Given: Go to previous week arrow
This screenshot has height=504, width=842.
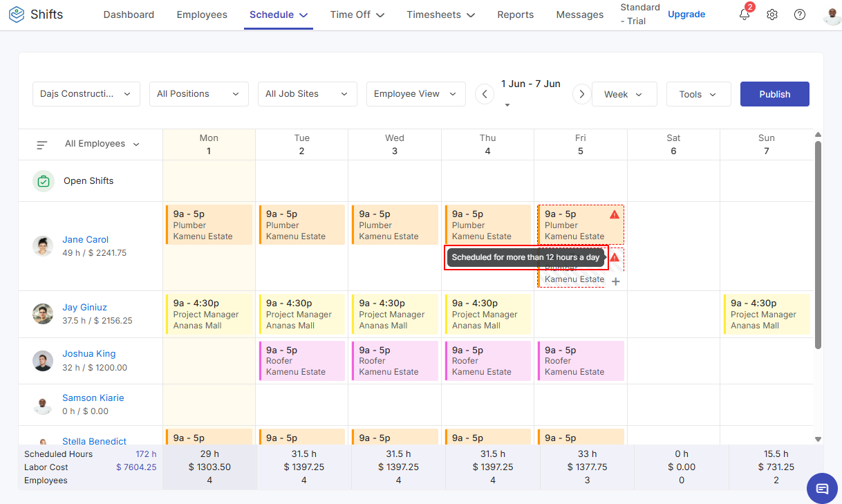Looking at the screenshot, I should pyautogui.click(x=485, y=94).
